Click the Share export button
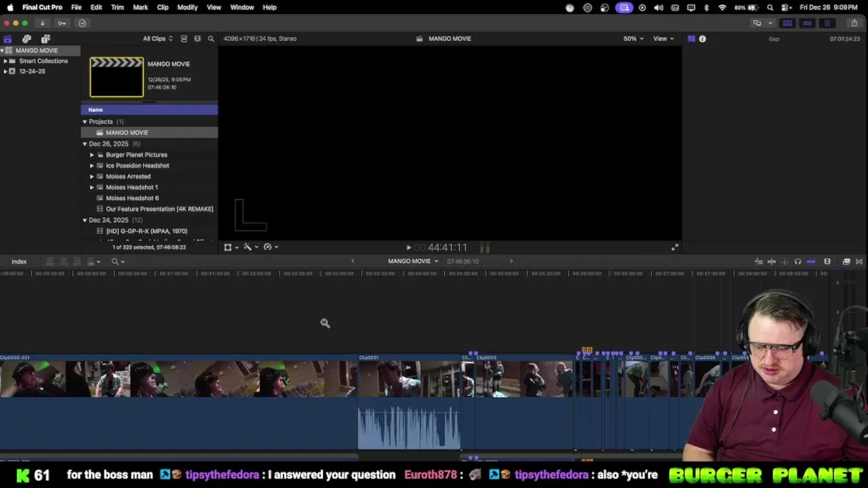This screenshot has width=868, height=488. [x=854, y=23]
